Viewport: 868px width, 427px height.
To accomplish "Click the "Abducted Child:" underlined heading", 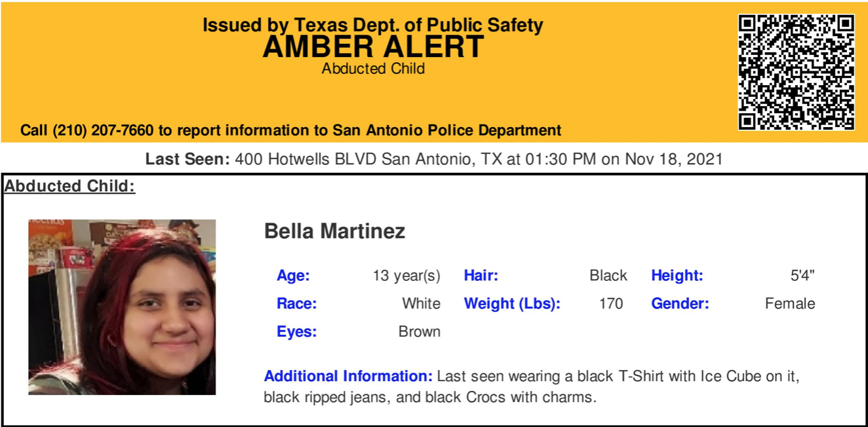I will [x=69, y=186].
